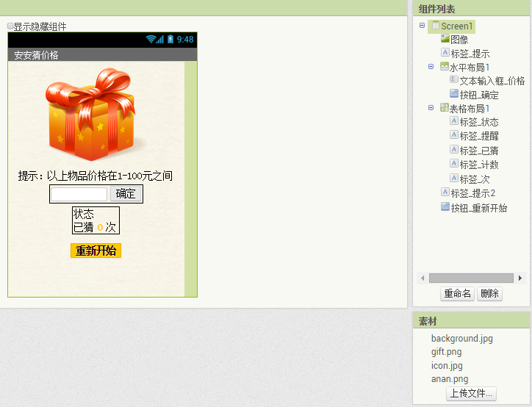Select 图像 in the component tree
532x407 pixels.
pyautogui.click(x=459, y=40)
